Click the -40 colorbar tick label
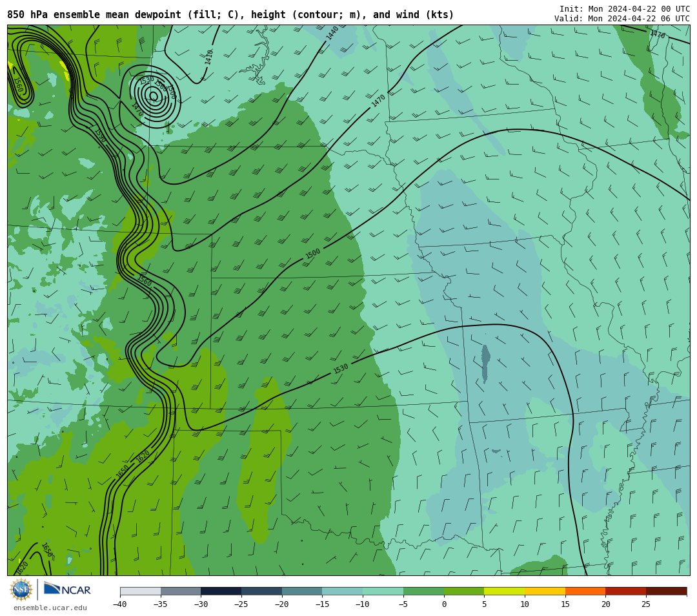The height and width of the screenshot is (616, 697). pos(119,604)
